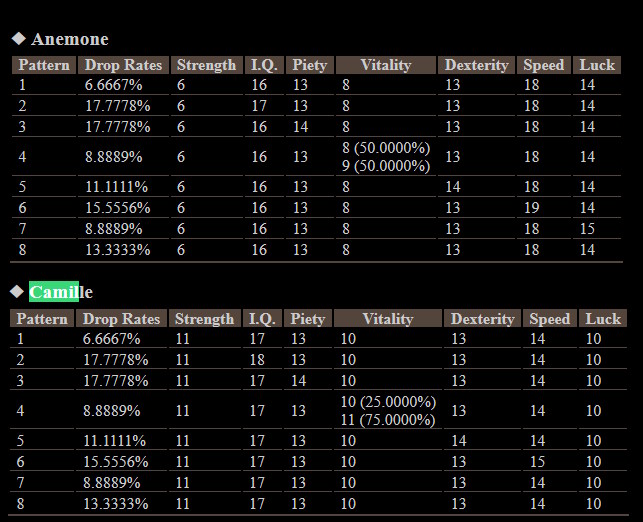Click Anemone pattern 6 Speed value 19
643x522 pixels.
click(532, 207)
